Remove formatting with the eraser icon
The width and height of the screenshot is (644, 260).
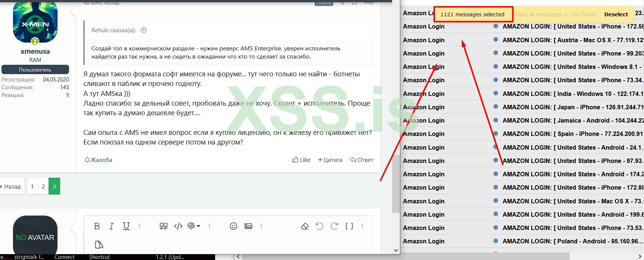pos(305,226)
